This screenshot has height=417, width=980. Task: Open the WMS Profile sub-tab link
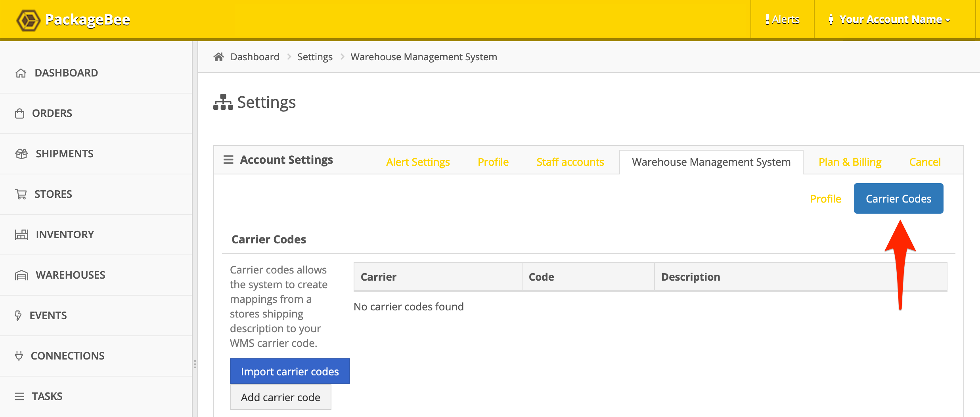(x=825, y=199)
